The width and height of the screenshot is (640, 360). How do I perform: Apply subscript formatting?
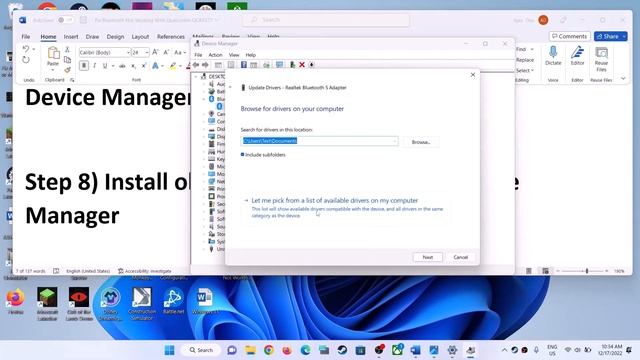133,66
